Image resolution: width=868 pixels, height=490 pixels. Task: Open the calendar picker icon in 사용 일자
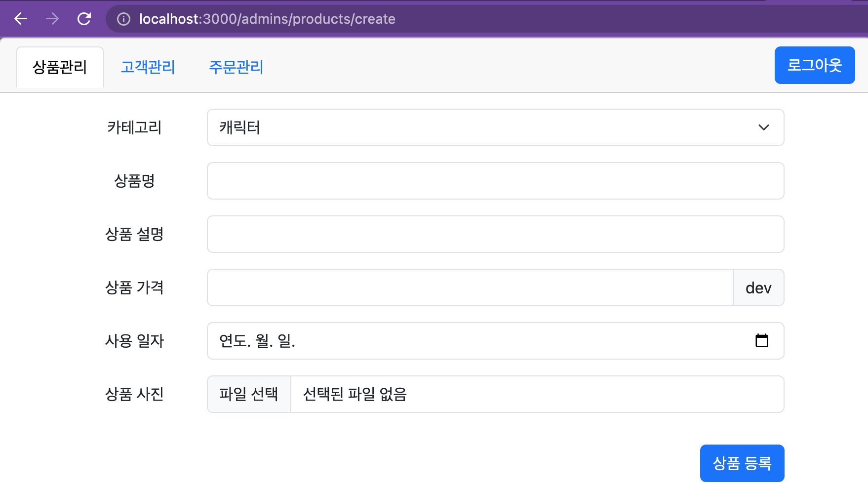[762, 340]
